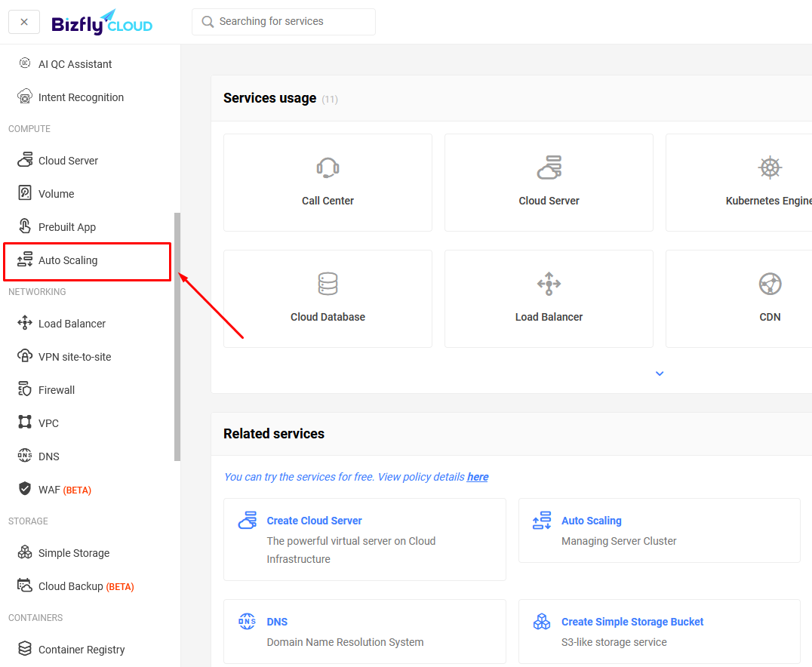This screenshot has height=667, width=812.
Task: Open the CDN service card
Action: click(739, 299)
